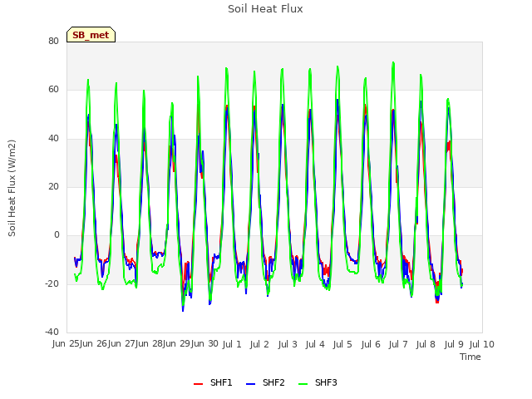Click the 0 y-axis tick label
The image size is (532, 399).
pyautogui.click(x=57, y=234)
